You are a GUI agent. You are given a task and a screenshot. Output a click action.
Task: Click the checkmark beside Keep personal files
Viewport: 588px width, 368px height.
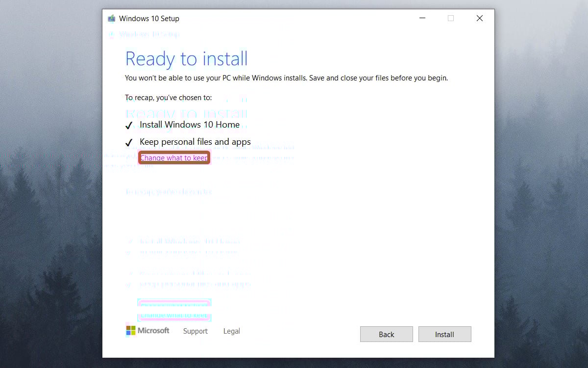pyautogui.click(x=129, y=143)
